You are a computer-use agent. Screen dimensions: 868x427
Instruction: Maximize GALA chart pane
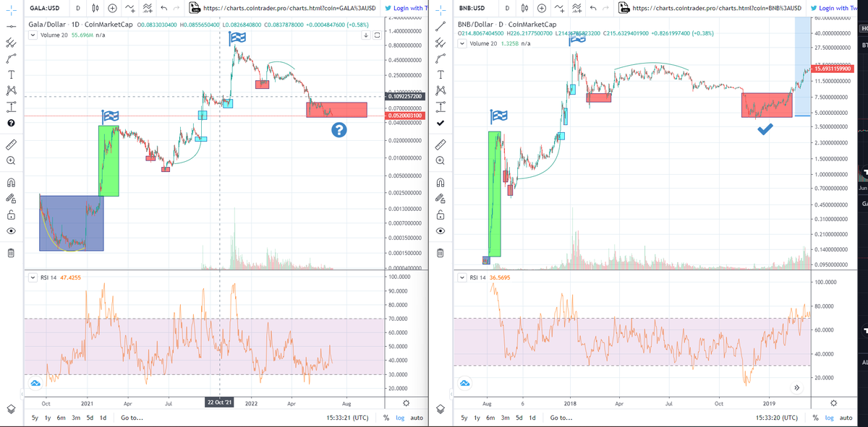click(x=376, y=35)
